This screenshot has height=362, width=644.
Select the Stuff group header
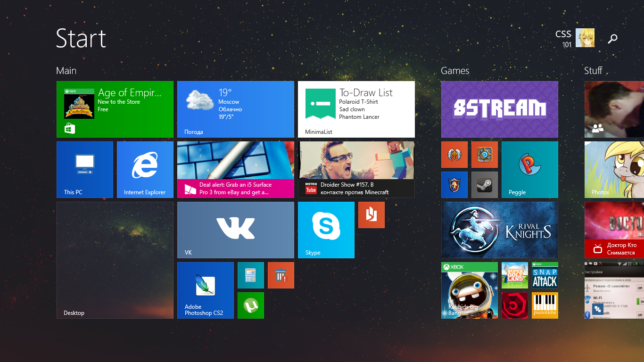[x=593, y=71]
